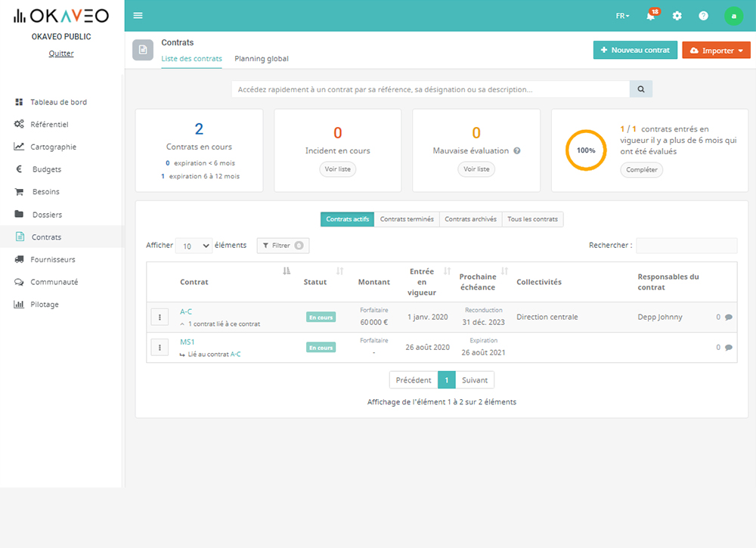Image resolution: width=756 pixels, height=548 pixels.
Task: Select the Contrats actifs filter
Action: [347, 219]
